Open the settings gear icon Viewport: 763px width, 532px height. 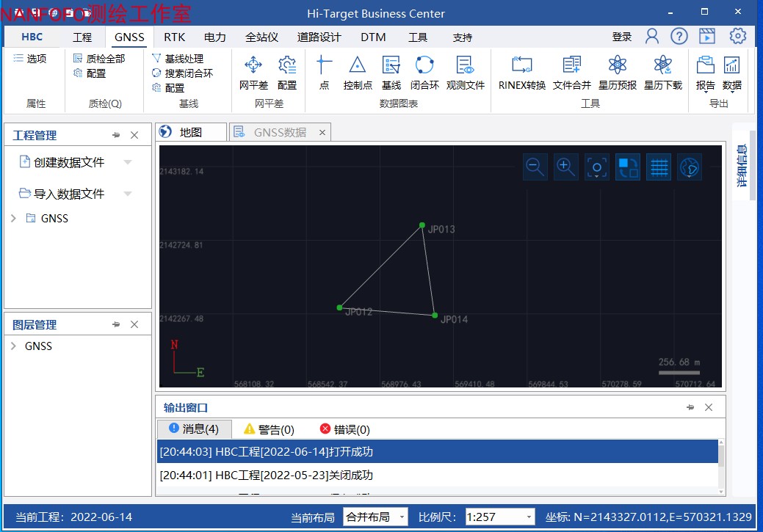[738, 36]
